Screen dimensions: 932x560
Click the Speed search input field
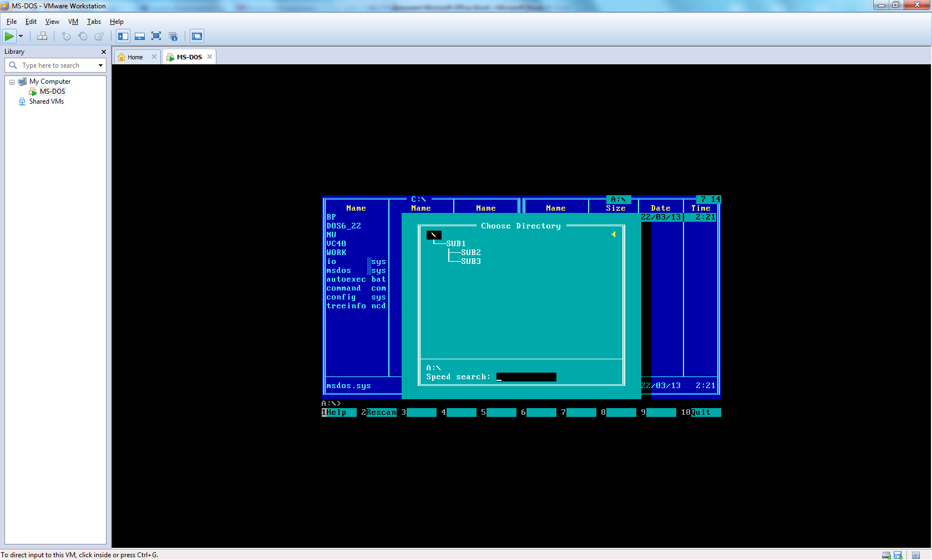(x=526, y=377)
